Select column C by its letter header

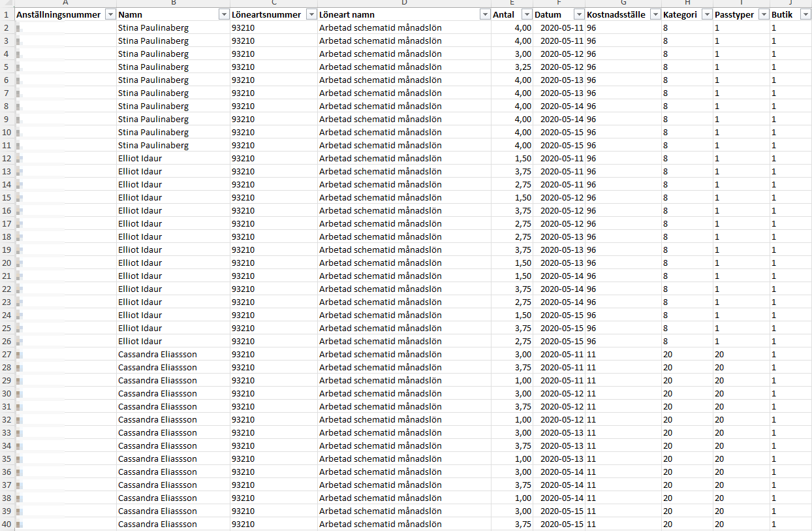(273, 3)
